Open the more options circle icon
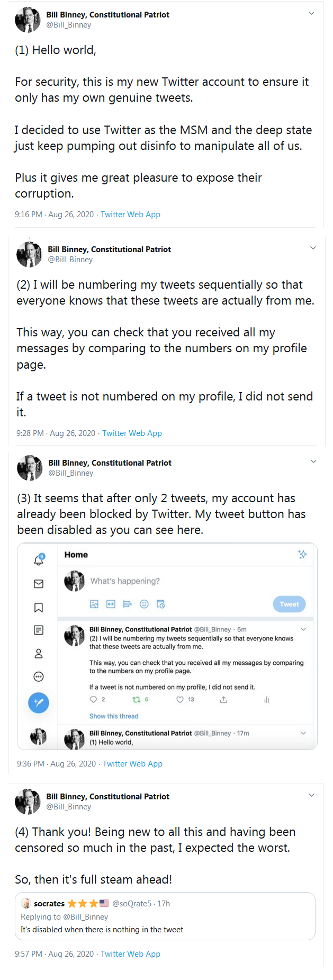Screen dimensions: 333x980 pos(39,676)
